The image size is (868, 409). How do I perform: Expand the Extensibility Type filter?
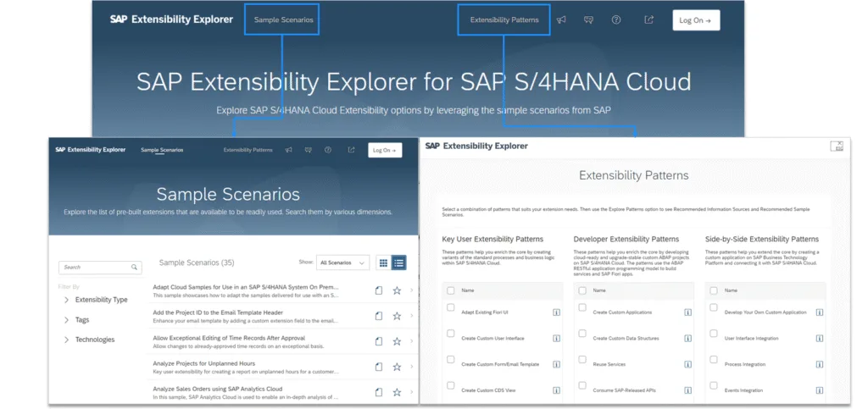click(66, 300)
